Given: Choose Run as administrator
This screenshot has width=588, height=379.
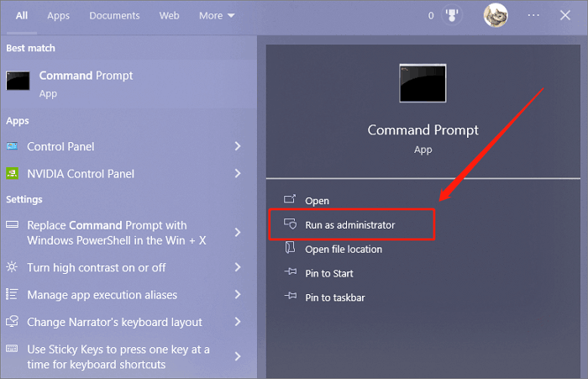Looking at the screenshot, I should [x=350, y=224].
